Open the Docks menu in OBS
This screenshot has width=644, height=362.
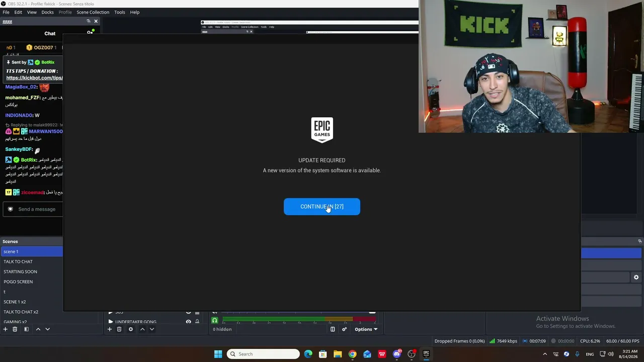click(47, 12)
